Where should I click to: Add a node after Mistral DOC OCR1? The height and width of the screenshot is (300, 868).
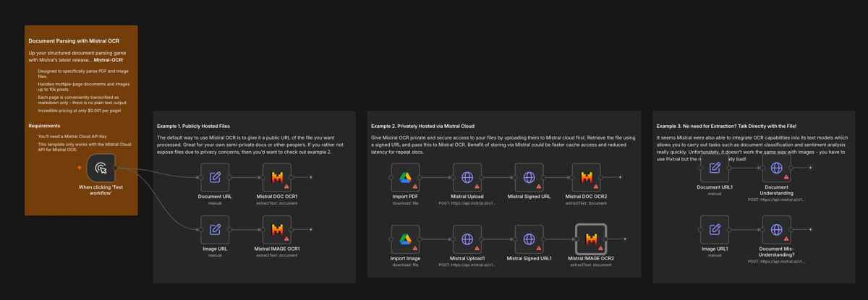(312, 177)
